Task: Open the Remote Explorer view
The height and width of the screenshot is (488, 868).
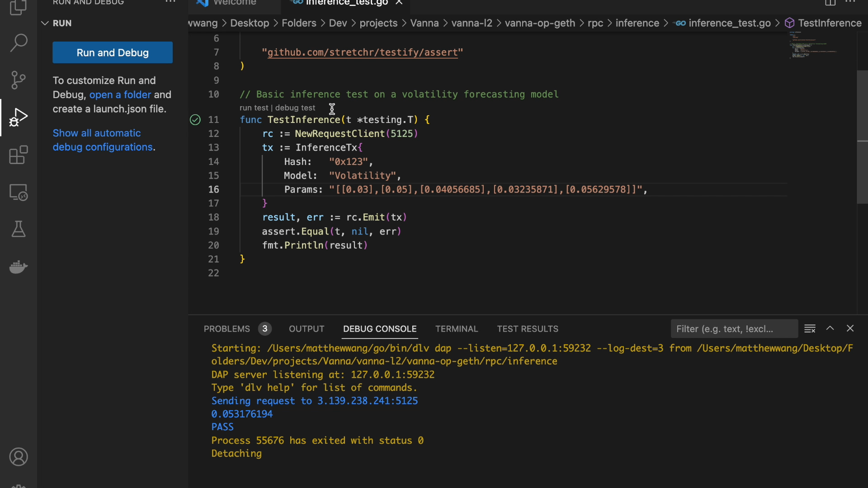Action: click(18, 192)
